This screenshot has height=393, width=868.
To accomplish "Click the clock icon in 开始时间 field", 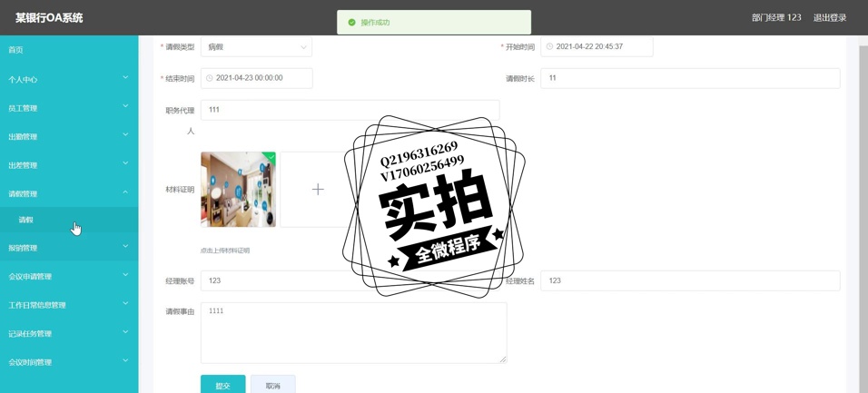I will [549, 46].
